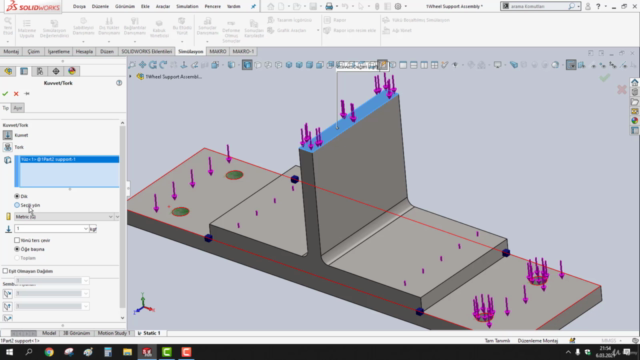Switch to SOLIDWORKS Eklentileri ribbon tab
This screenshot has height=360, width=640.
click(x=147, y=51)
